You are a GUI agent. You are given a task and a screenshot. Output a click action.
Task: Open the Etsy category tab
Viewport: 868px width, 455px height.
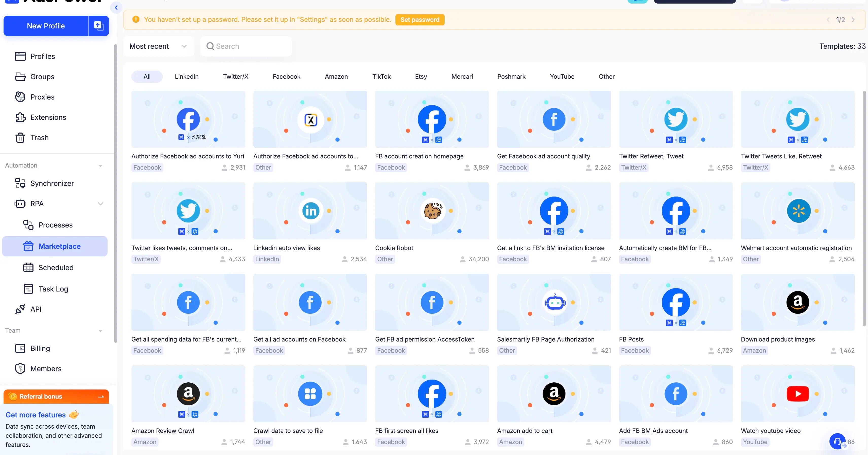pos(421,77)
